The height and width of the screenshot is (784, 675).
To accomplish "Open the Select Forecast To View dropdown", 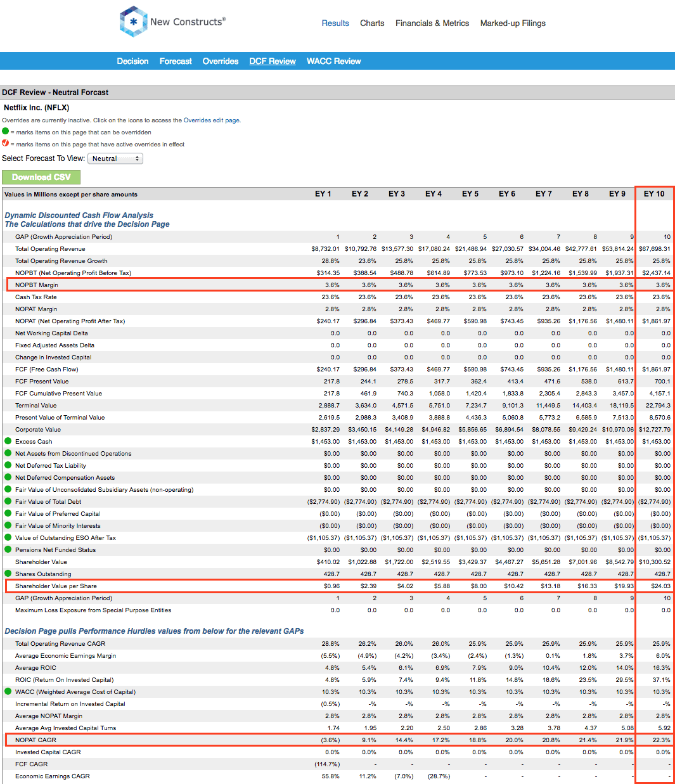I will coord(115,158).
